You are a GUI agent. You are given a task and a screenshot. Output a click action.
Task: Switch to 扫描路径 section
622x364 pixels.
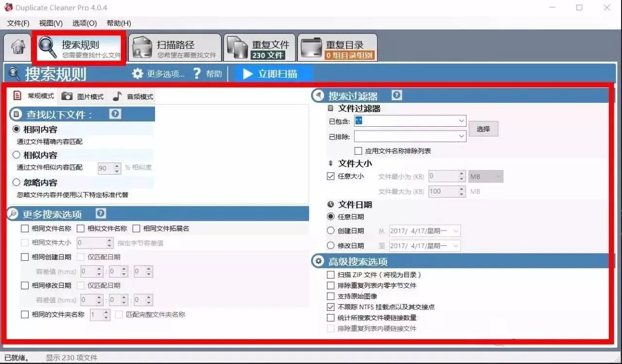click(175, 47)
